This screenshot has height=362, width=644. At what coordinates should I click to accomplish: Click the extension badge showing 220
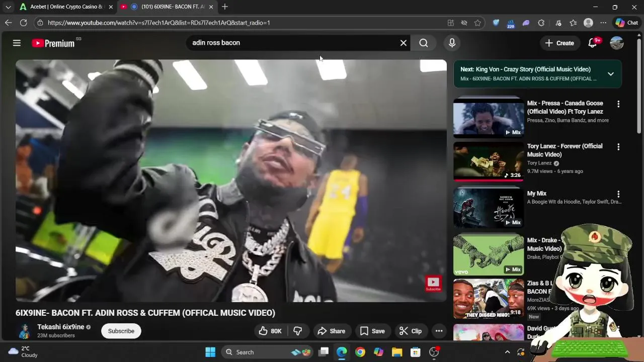(x=511, y=23)
